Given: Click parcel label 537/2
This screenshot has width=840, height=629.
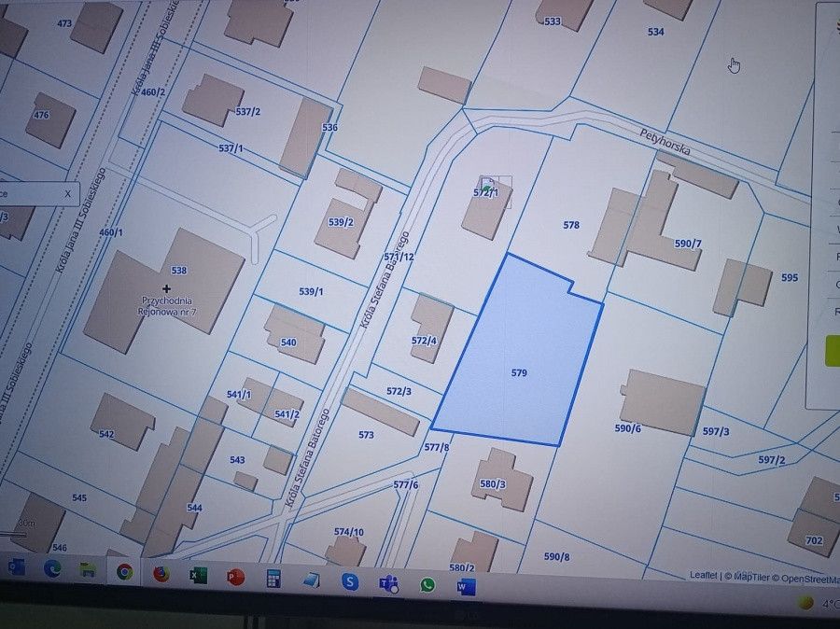Looking at the screenshot, I should click(248, 112).
